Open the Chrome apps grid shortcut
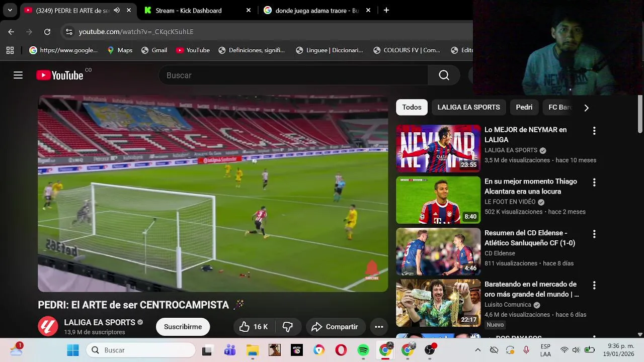 [10, 50]
